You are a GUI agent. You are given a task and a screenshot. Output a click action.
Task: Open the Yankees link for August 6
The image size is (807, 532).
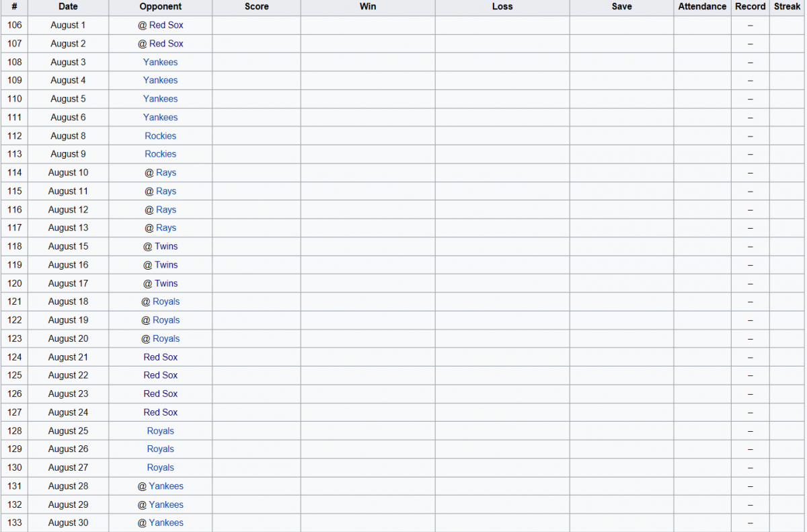(160, 117)
